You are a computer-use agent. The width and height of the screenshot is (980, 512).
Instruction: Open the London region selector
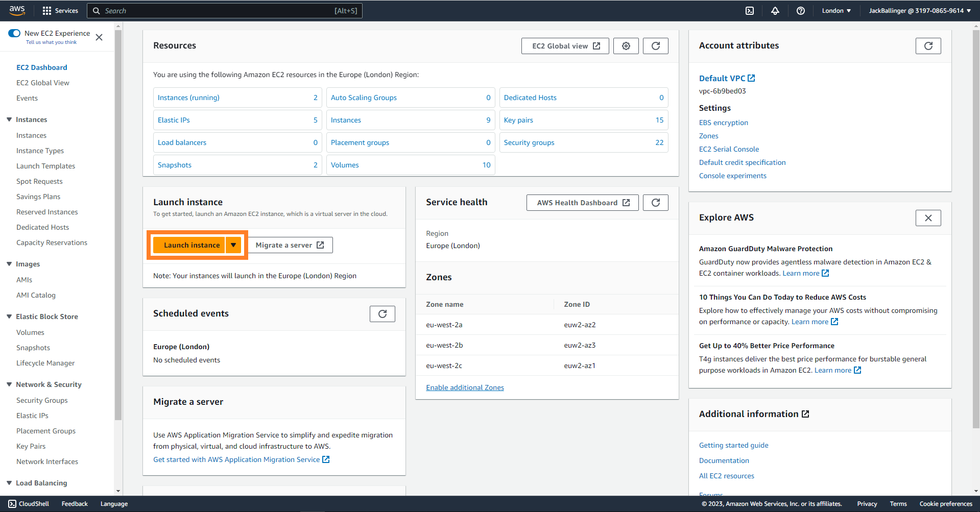coord(836,11)
